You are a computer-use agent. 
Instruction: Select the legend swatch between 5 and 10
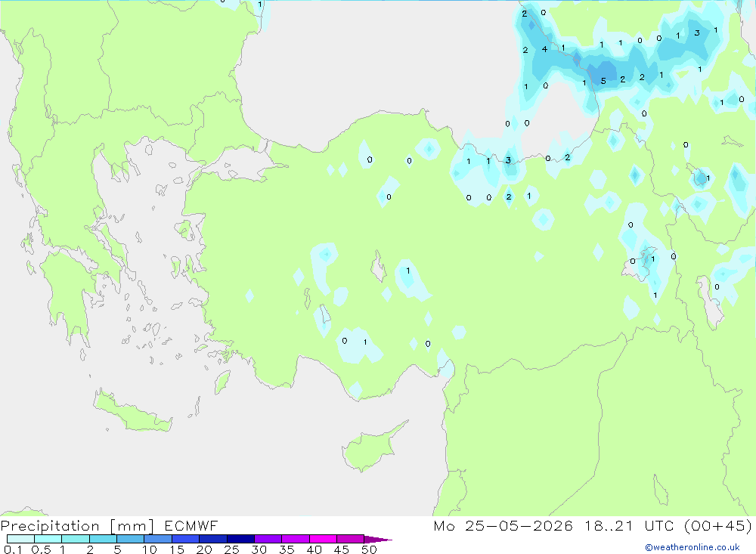click(131, 539)
